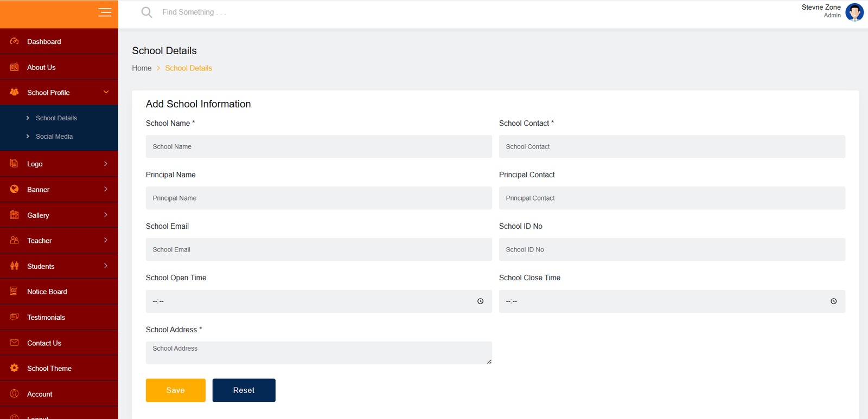Screen dimensions: 868x419
Task: Expand the Logo submenu arrow
Action: 106,164
